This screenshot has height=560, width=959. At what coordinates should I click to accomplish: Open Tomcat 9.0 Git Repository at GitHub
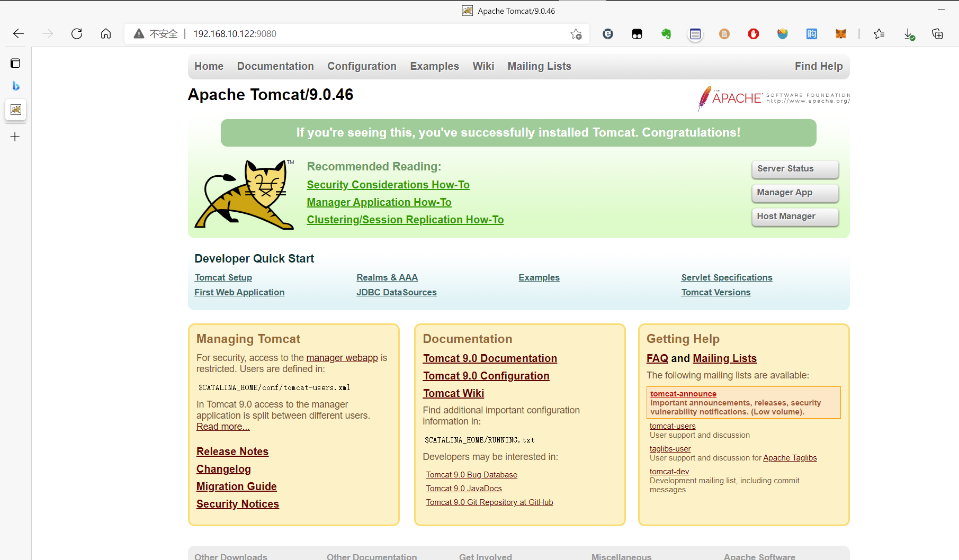489,502
